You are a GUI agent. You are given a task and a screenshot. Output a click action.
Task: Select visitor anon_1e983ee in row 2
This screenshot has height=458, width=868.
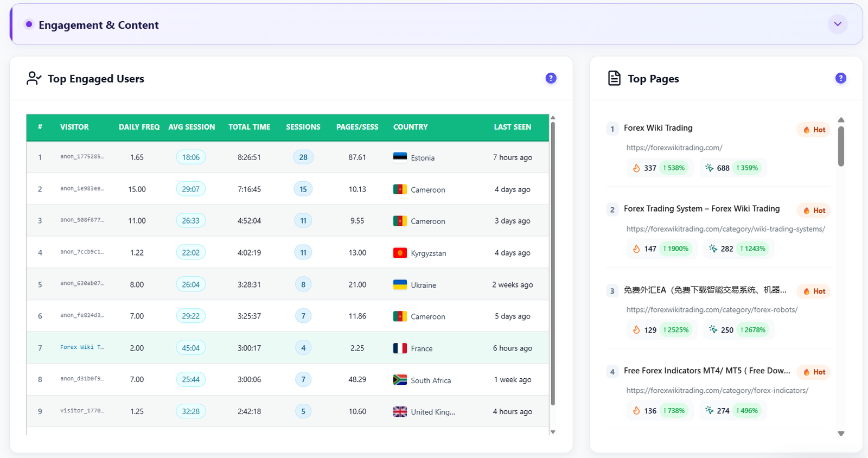(82, 188)
